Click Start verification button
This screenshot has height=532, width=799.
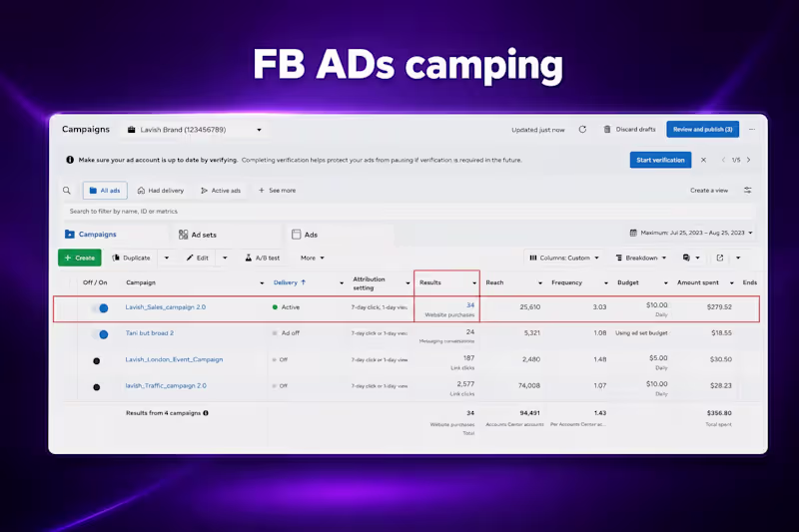point(660,160)
